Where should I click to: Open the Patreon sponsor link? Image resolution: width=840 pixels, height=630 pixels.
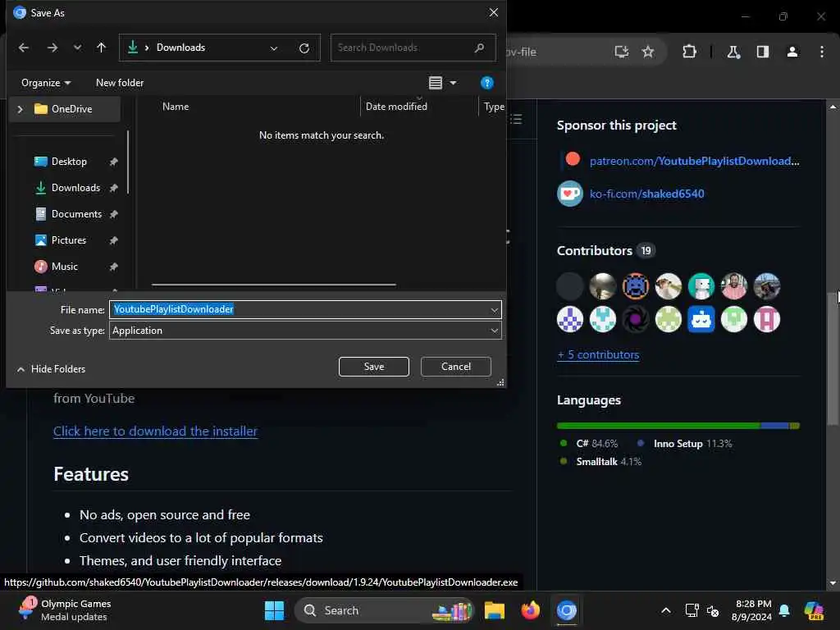[694, 162]
